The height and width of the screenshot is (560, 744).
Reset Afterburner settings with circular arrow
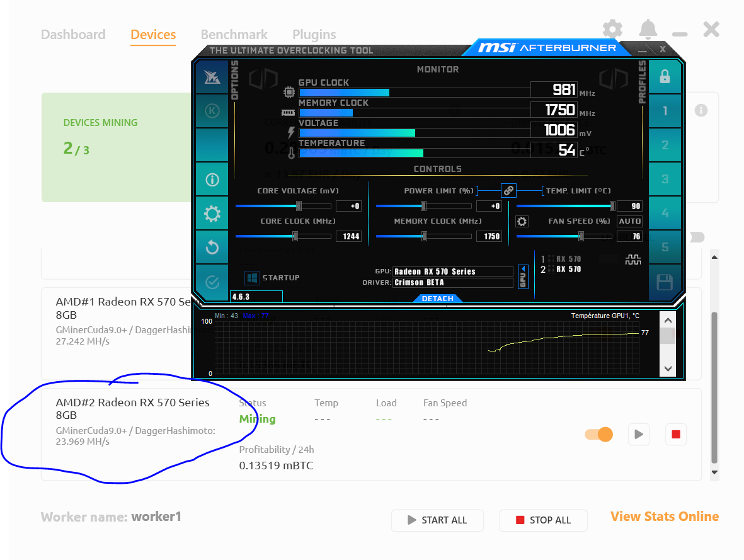point(212,248)
